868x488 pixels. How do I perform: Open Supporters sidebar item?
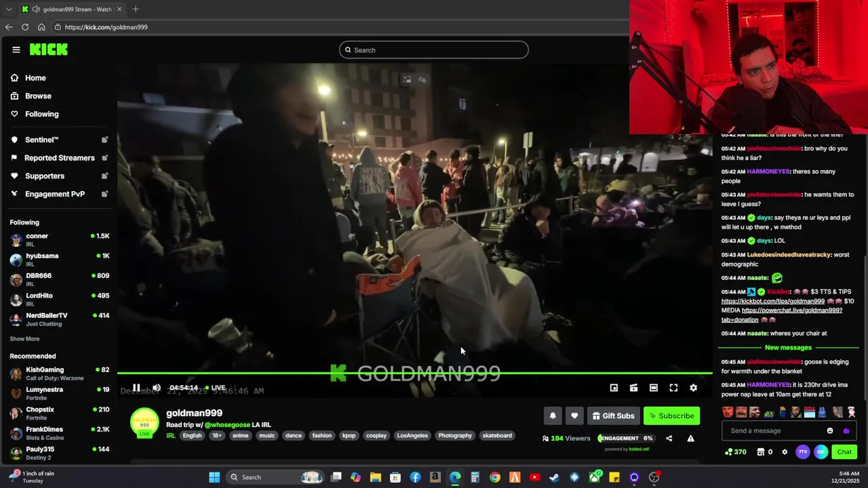point(59,176)
